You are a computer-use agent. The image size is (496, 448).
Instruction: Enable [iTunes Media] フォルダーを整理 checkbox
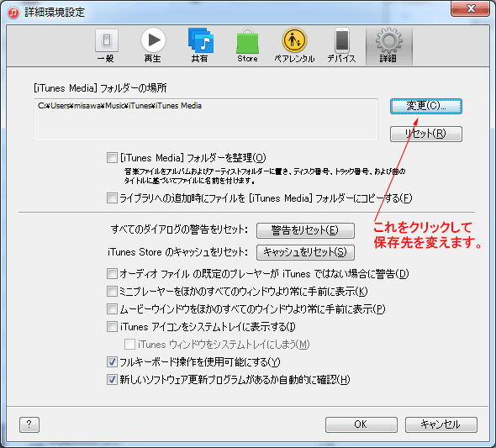[112, 157]
